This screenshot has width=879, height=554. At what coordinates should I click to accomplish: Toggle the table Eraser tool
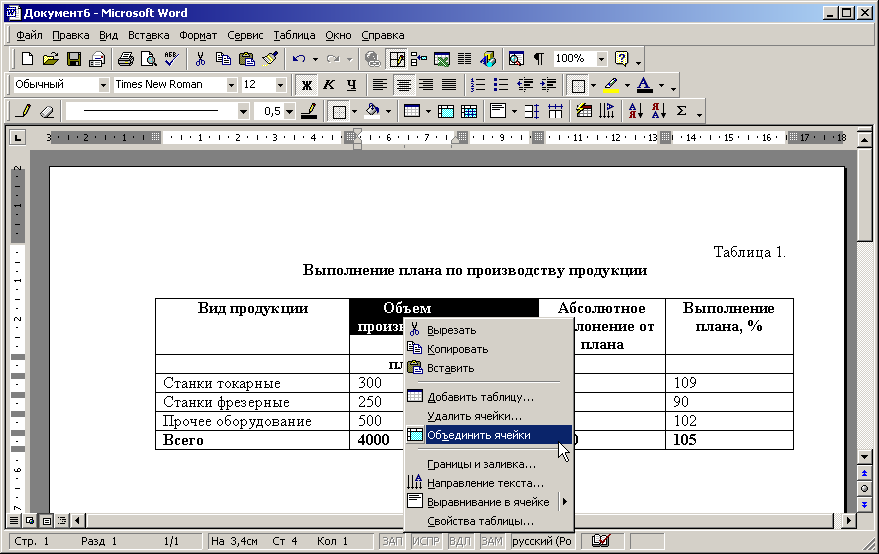(47, 111)
